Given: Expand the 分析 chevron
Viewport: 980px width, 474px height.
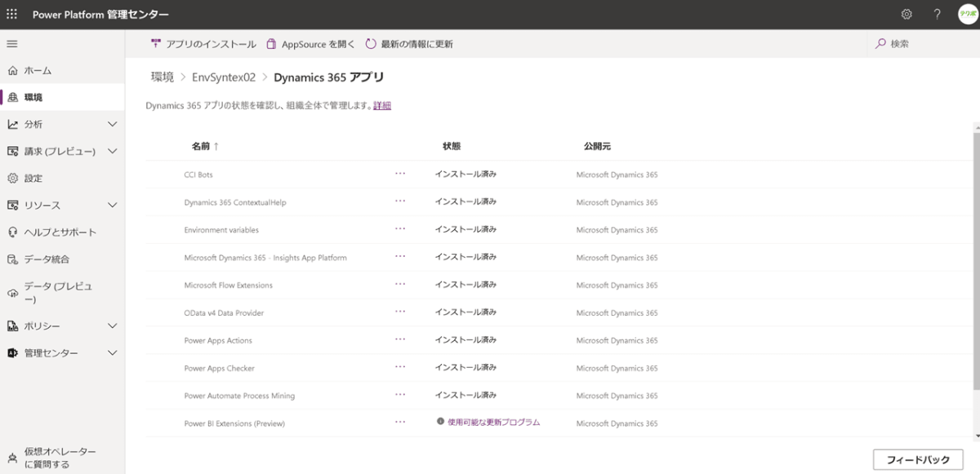Looking at the screenshot, I should pyautogui.click(x=113, y=124).
